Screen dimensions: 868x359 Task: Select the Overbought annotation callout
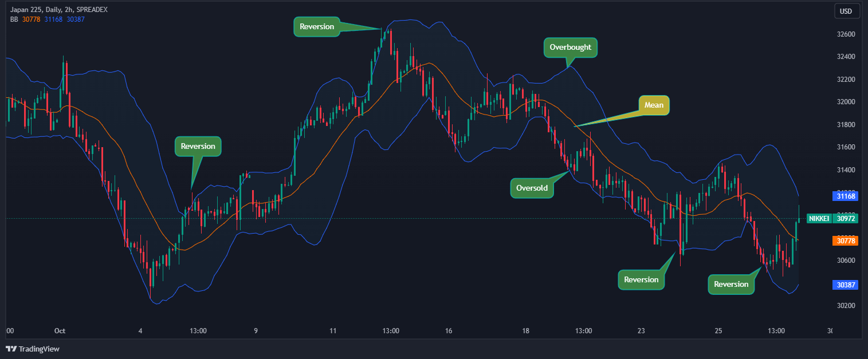pos(570,48)
